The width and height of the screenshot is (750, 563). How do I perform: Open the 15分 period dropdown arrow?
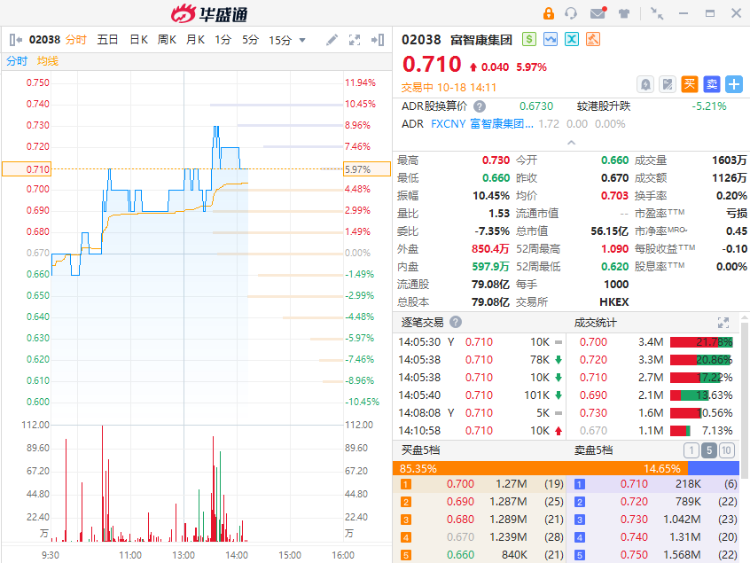tap(302, 40)
